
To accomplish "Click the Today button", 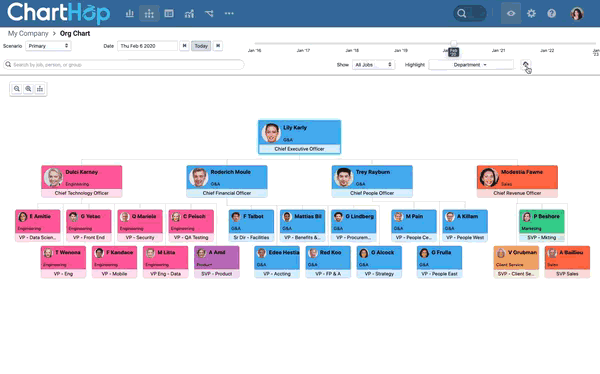I will tap(201, 46).
